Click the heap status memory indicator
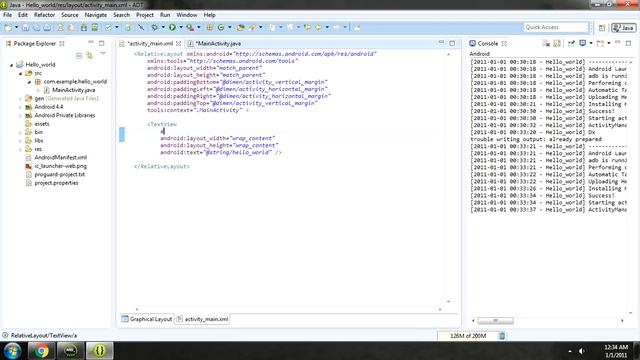Image resolution: width=640 pixels, height=360 pixels. 467,336
